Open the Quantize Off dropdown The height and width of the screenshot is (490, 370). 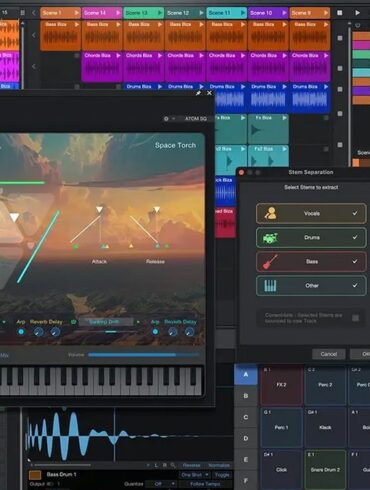pos(161,484)
